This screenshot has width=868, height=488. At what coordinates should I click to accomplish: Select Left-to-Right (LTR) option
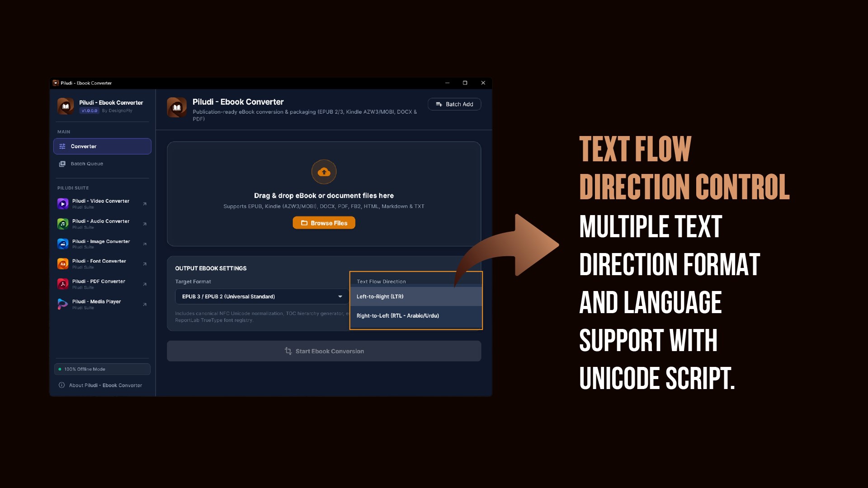pyautogui.click(x=416, y=296)
